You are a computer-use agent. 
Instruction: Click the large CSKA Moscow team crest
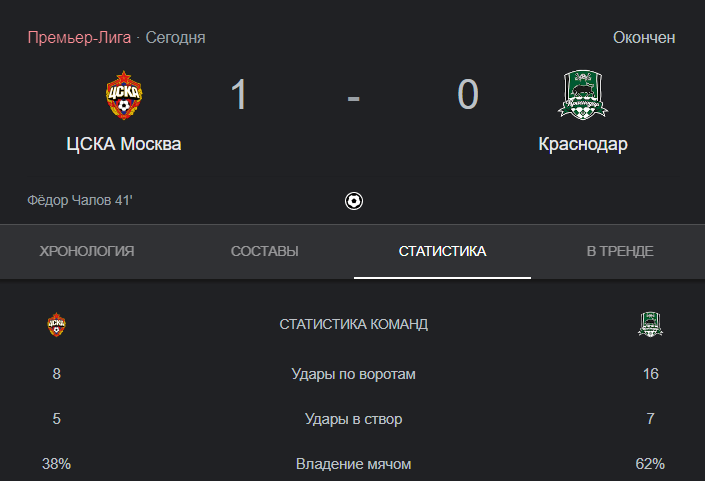click(x=124, y=95)
